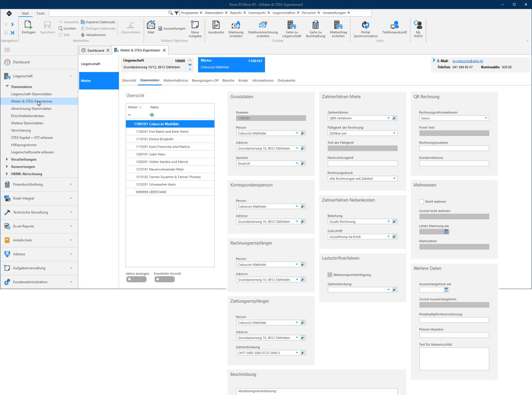Click Löschen in the Bearbeiten group
This screenshot has width=532, height=395.
[x=67, y=28]
